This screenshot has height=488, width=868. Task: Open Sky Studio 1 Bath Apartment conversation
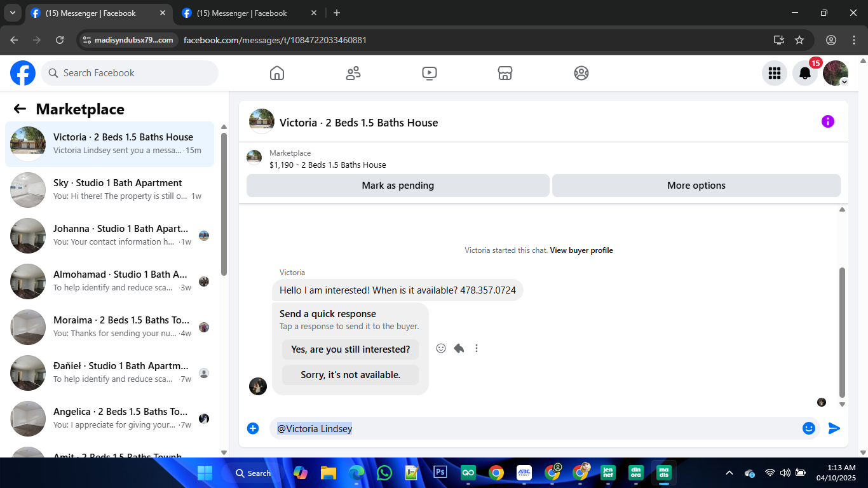109,190
